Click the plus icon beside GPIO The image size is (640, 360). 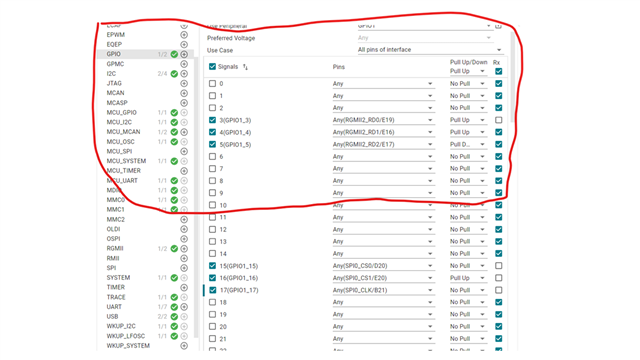pos(184,54)
